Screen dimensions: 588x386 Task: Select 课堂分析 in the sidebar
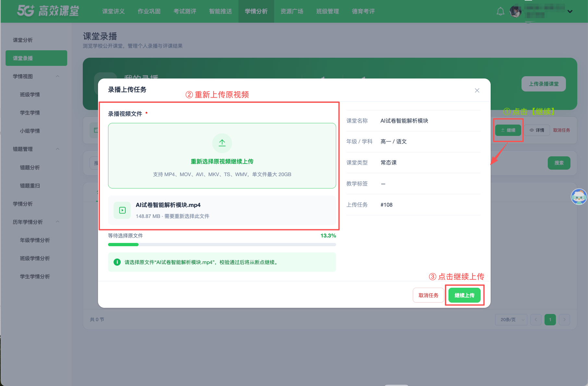[36, 40]
